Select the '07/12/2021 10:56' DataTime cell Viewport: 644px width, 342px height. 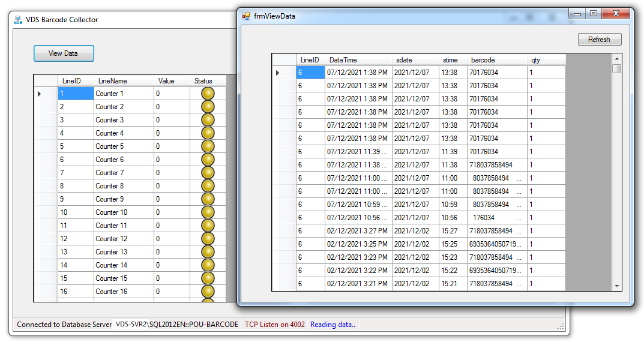tap(358, 218)
